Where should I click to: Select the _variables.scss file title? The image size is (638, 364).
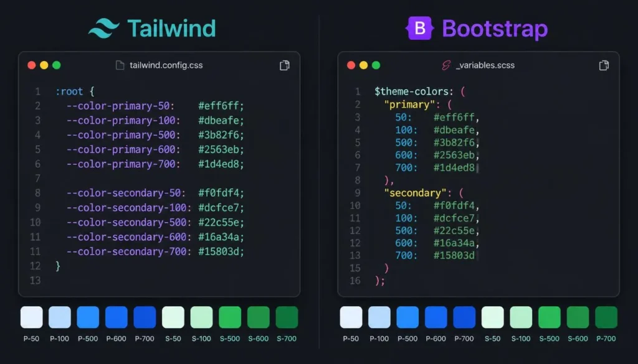click(485, 65)
